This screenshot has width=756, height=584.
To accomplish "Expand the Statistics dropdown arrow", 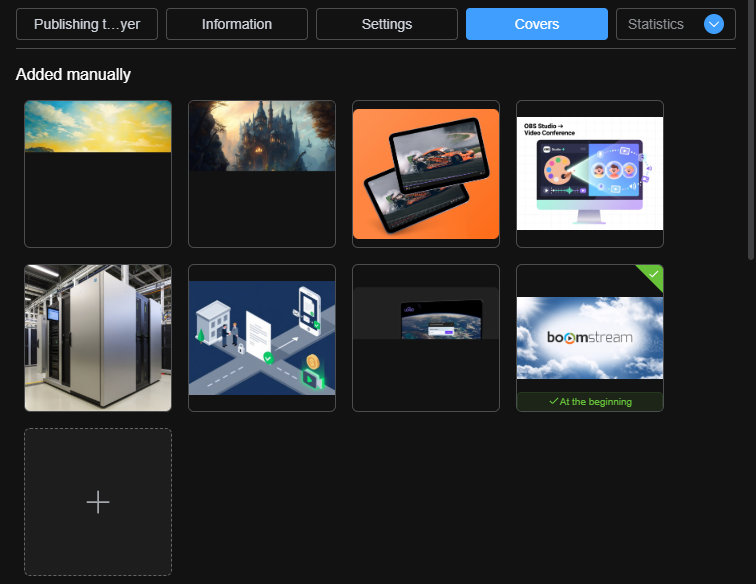I will pos(714,24).
